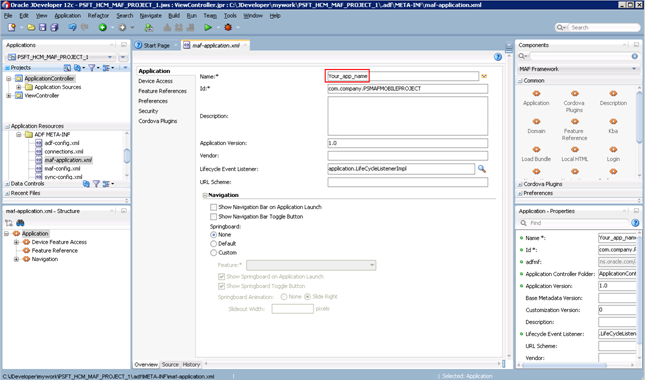Click the Vendor input field
Screen dimensions: 646x381
[x=407, y=156]
